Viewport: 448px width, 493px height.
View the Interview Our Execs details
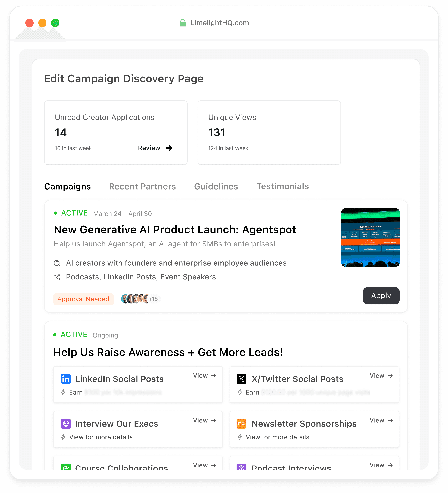(205, 420)
